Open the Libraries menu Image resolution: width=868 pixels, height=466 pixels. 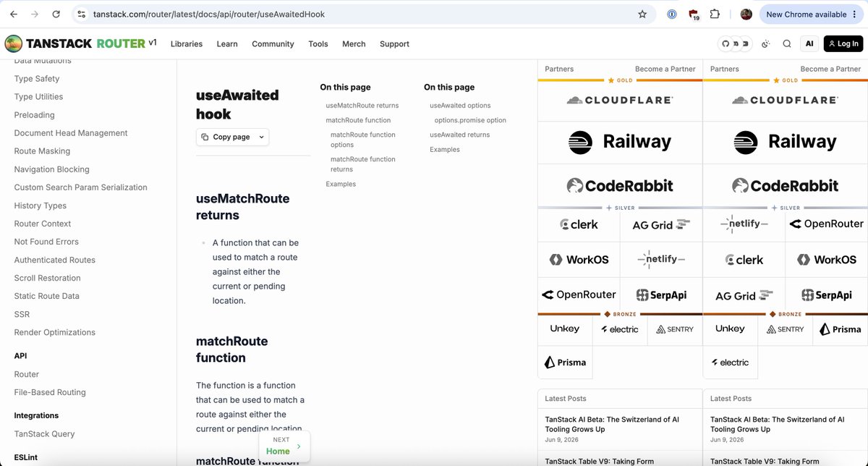pyautogui.click(x=187, y=44)
